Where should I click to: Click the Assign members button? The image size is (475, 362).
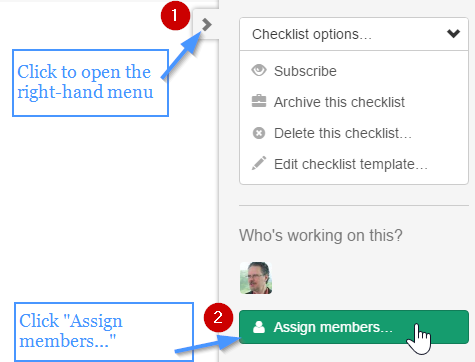pos(354,327)
